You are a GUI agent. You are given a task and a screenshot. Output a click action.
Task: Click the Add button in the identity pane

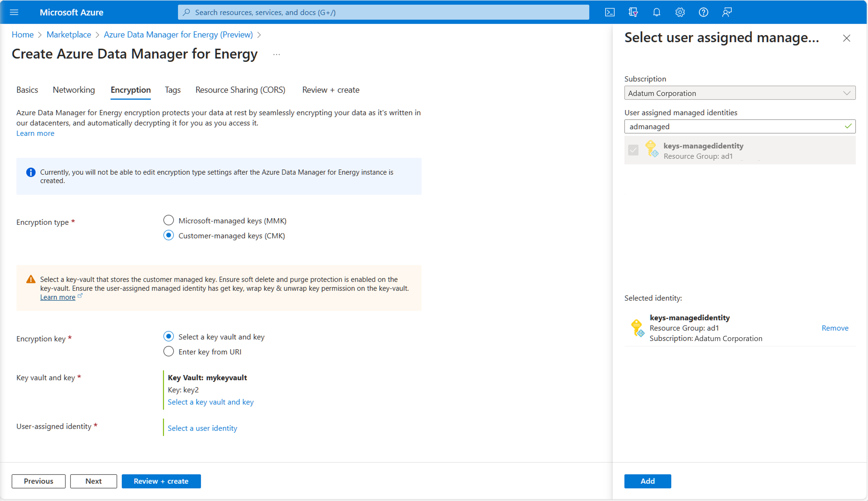647,481
